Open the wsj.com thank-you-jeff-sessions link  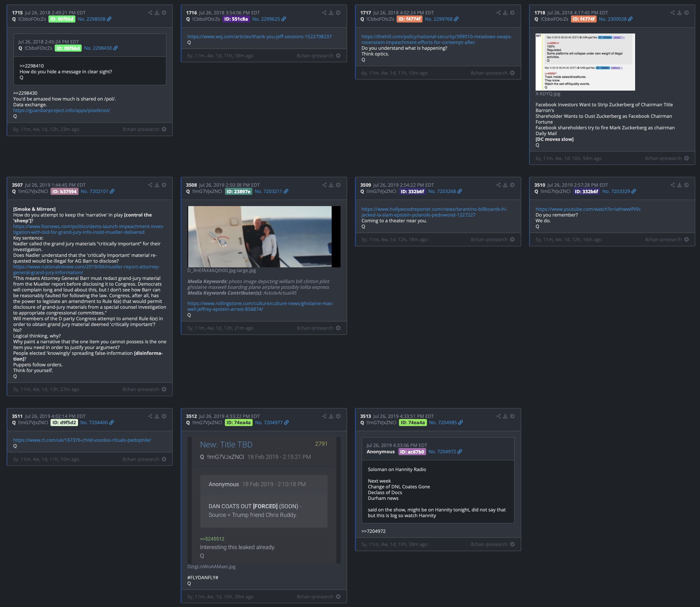pyautogui.click(x=259, y=37)
